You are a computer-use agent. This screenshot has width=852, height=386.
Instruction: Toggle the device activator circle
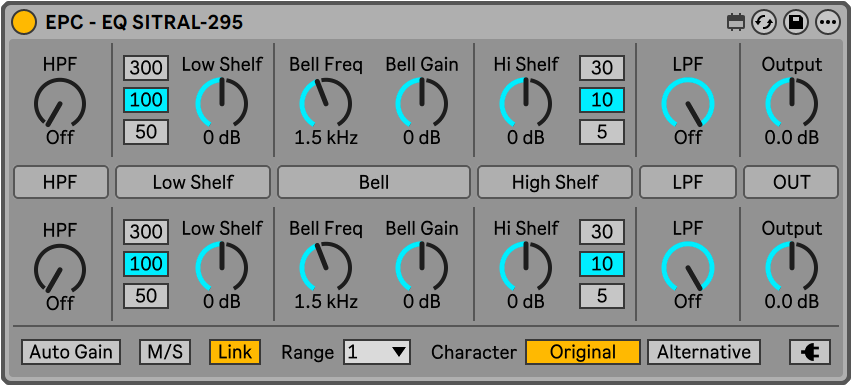(x=24, y=23)
